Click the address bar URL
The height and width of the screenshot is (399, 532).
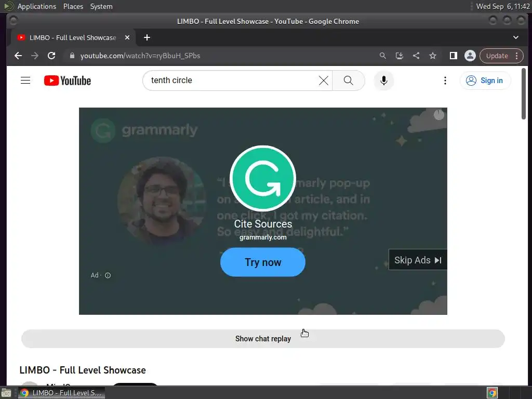140,56
